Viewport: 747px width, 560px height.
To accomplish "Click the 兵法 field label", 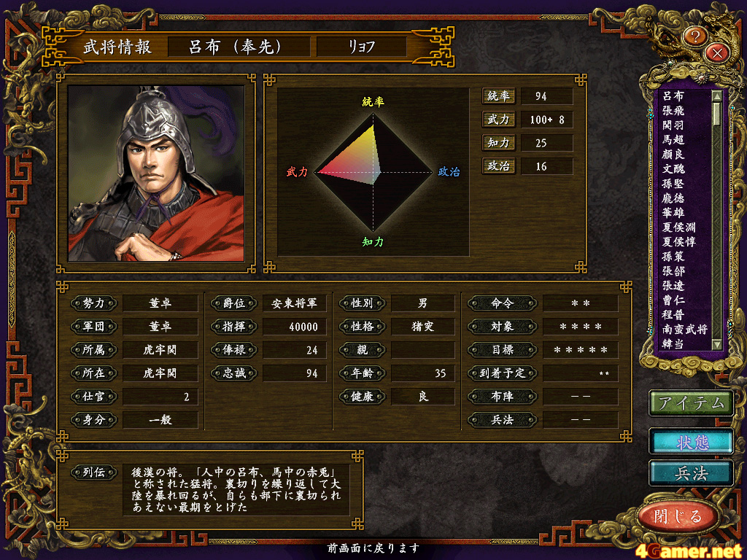I will click(503, 419).
